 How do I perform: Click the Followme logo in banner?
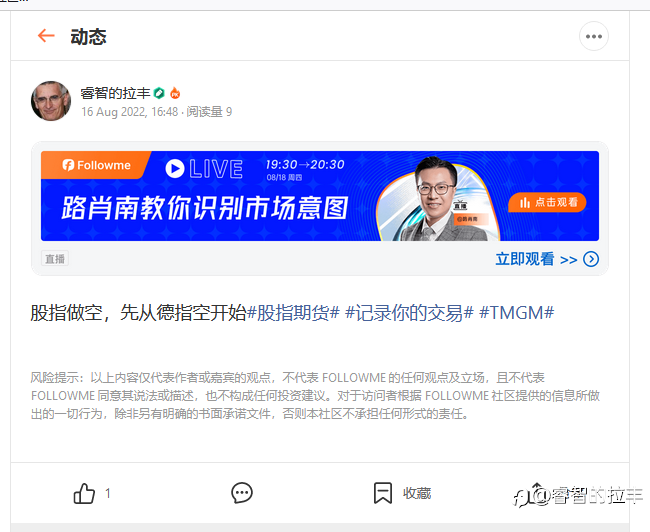[x=96, y=165]
